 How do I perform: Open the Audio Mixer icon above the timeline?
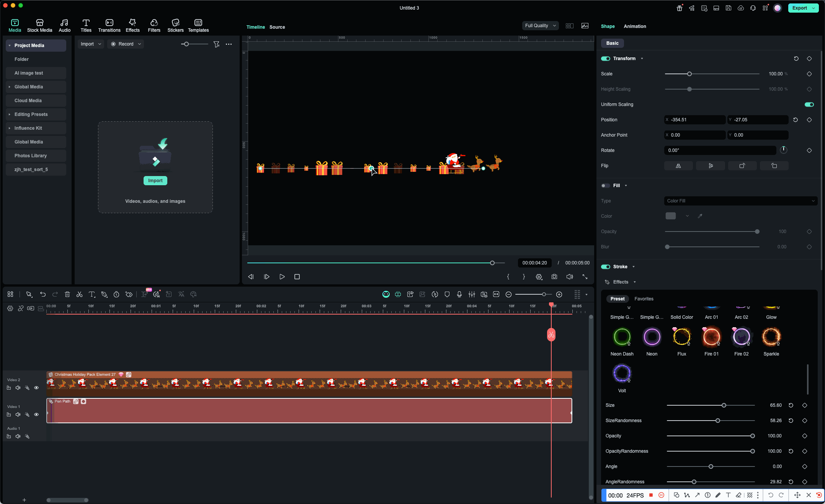[x=472, y=294]
